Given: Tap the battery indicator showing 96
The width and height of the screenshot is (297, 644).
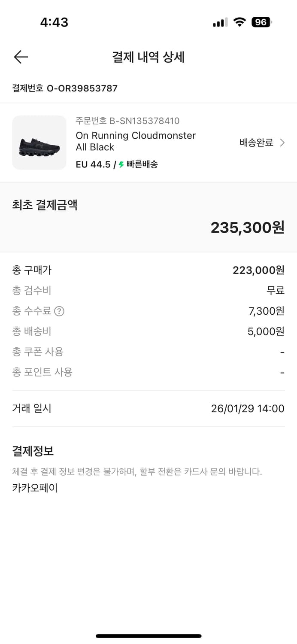Looking at the screenshot, I should [x=261, y=22].
